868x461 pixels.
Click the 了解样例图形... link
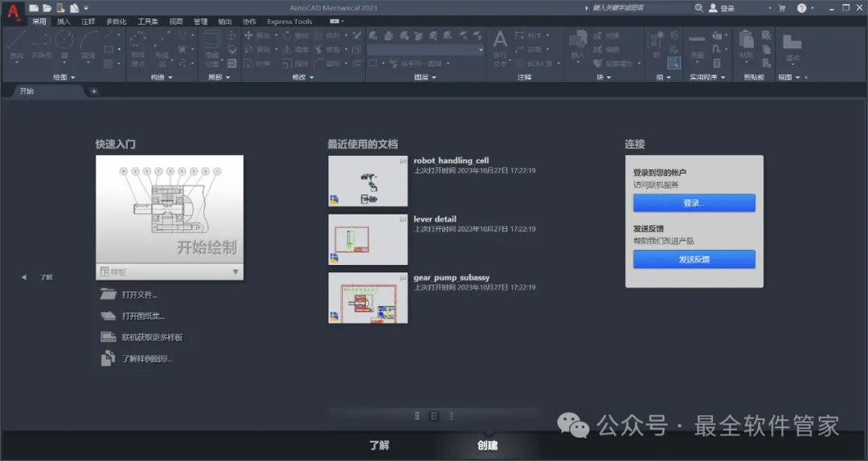point(147,359)
